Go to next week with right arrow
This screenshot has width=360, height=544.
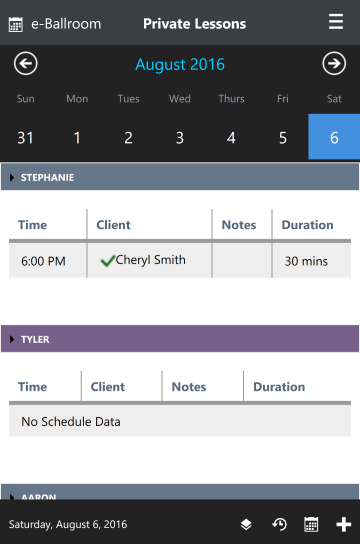click(334, 63)
